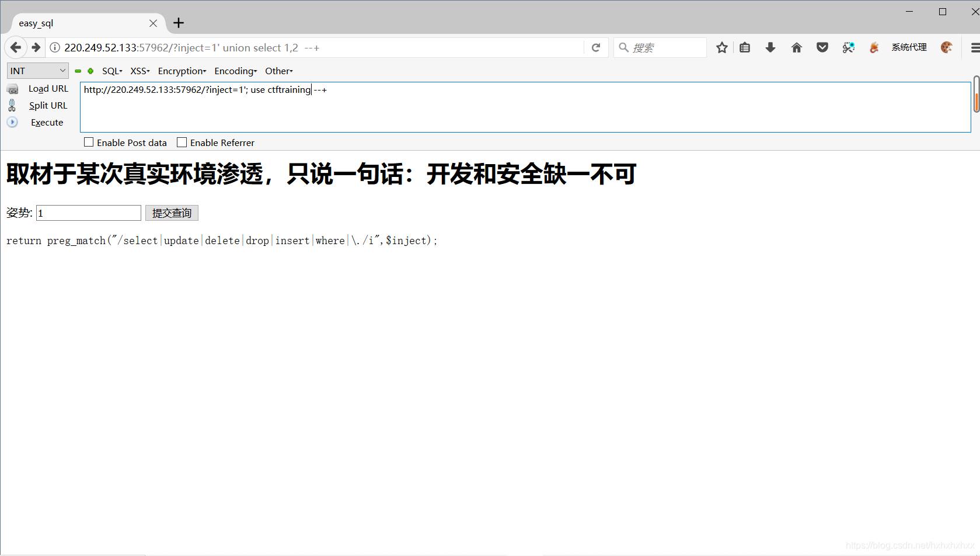Click the Load URL printer icon

pyautogui.click(x=12, y=89)
